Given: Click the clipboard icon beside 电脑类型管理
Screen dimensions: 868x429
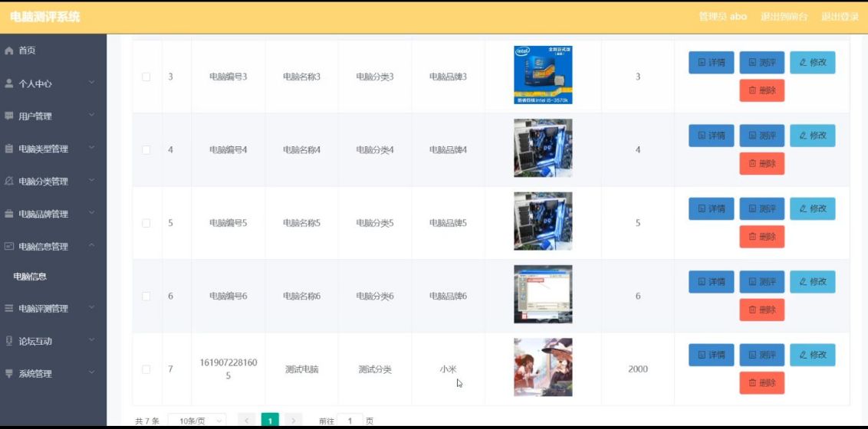Looking at the screenshot, I should coord(8,149).
